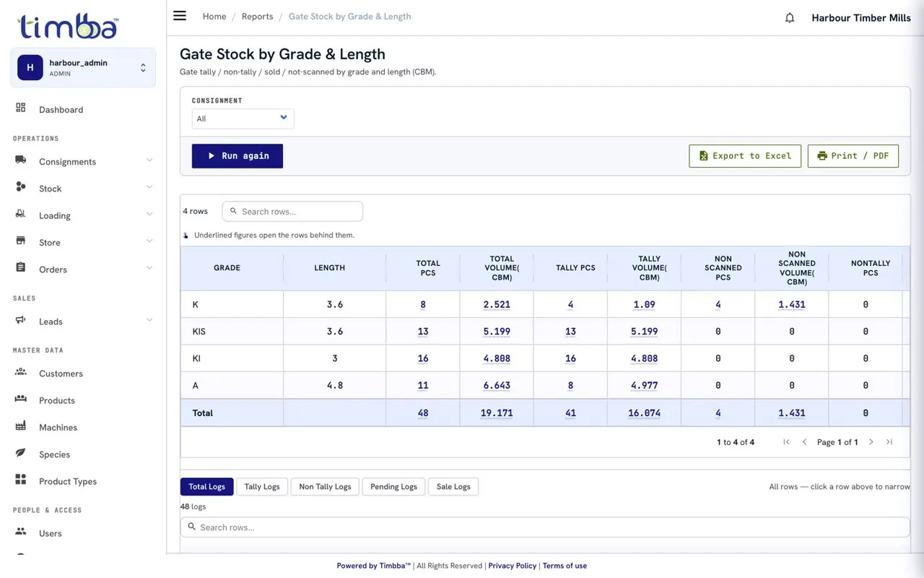The image size is (924, 578).
Task: Click the Orders clipboard icon
Action: (x=21, y=267)
